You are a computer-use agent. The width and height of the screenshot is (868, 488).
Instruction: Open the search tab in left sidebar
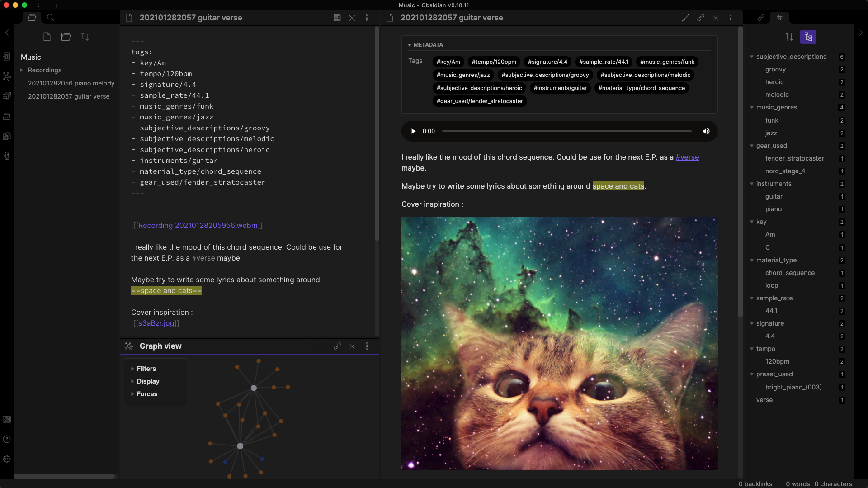(51, 18)
